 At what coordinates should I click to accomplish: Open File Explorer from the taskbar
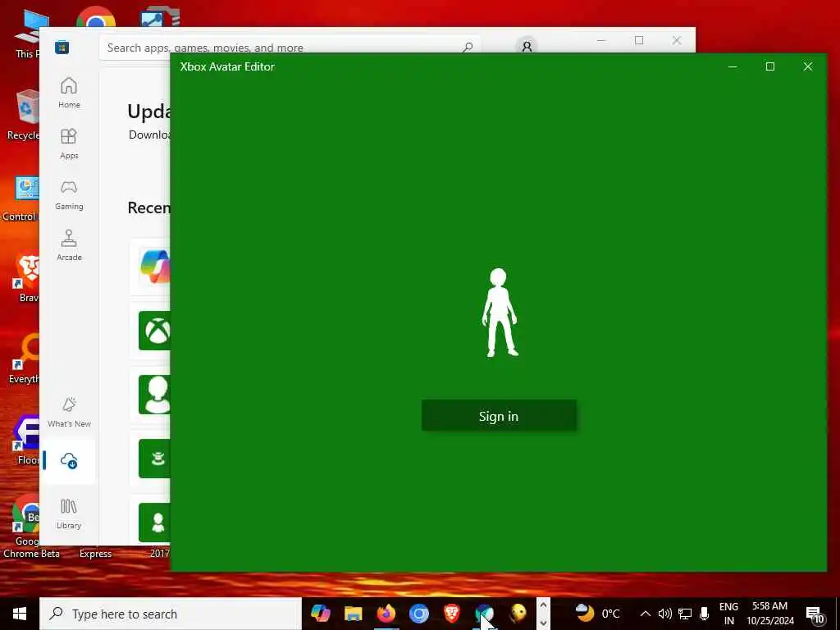click(353, 613)
